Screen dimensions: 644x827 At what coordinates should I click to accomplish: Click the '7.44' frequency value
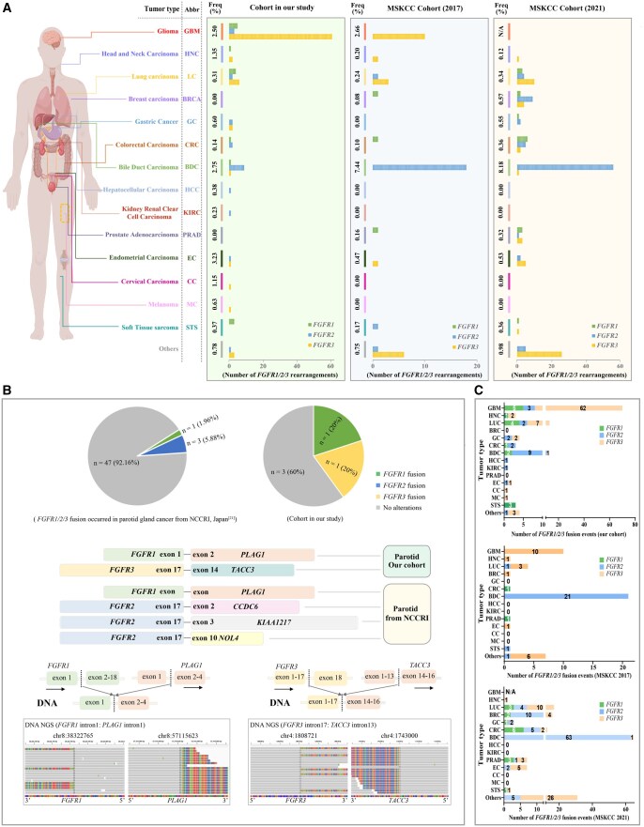coord(359,167)
